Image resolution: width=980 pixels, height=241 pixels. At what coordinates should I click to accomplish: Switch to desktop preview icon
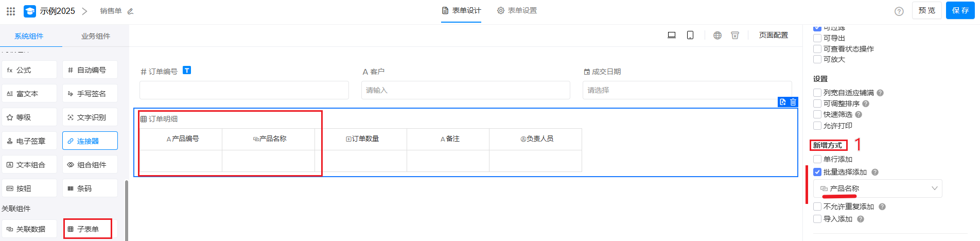click(x=672, y=35)
